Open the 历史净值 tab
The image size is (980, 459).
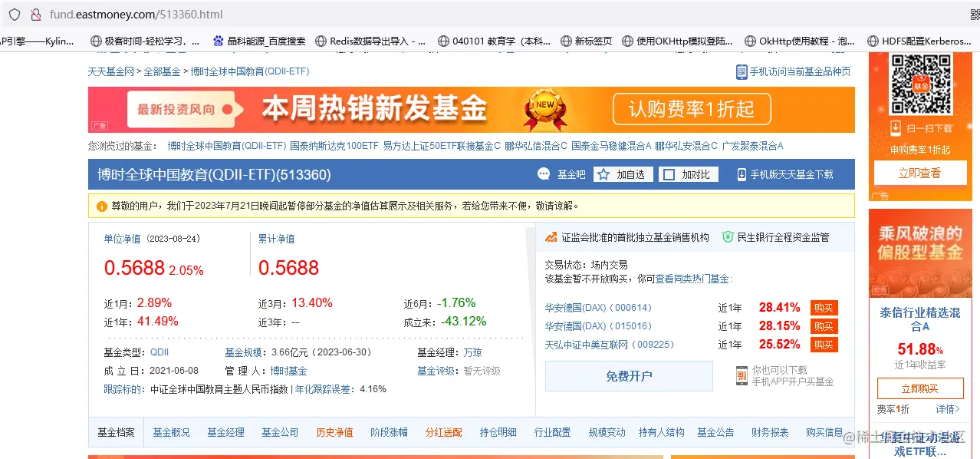pyautogui.click(x=334, y=432)
